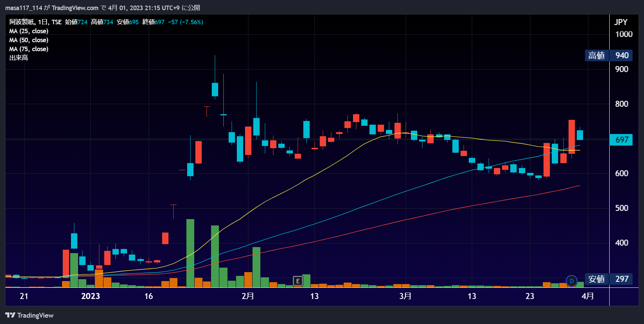Image resolution: width=644 pixels, height=324 pixels.
Task: Click the 21 date axis label
Action: click(x=24, y=296)
